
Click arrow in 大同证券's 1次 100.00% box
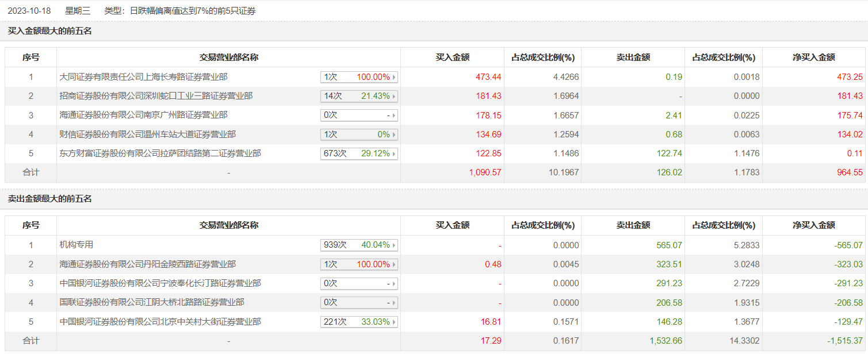[394, 77]
